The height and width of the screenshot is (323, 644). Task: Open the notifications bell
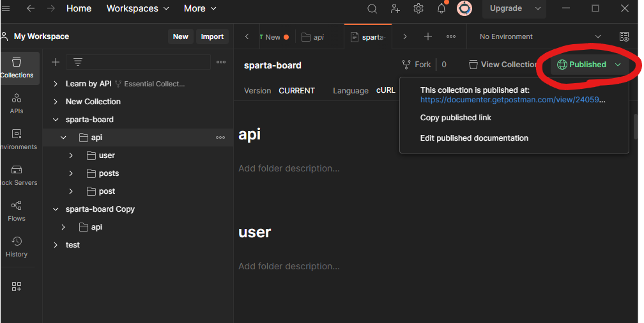tap(441, 8)
